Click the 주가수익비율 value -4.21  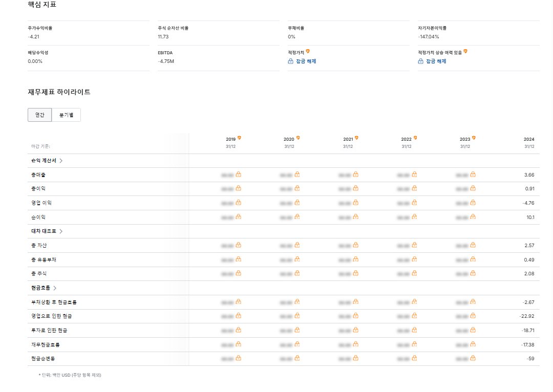click(33, 37)
